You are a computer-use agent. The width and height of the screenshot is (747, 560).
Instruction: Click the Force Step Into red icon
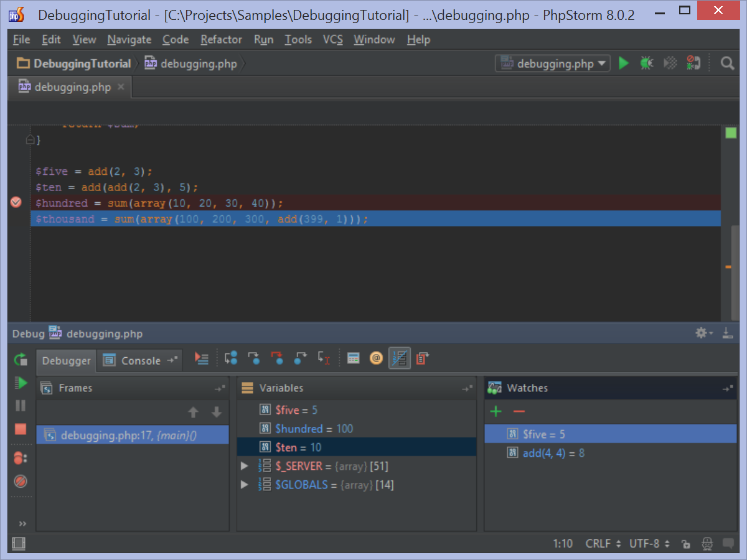(x=277, y=358)
